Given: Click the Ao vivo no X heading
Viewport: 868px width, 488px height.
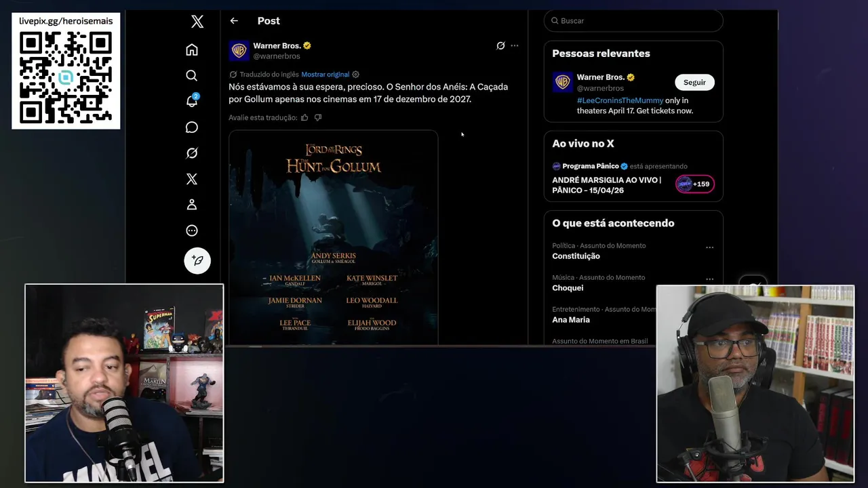Looking at the screenshot, I should point(583,144).
